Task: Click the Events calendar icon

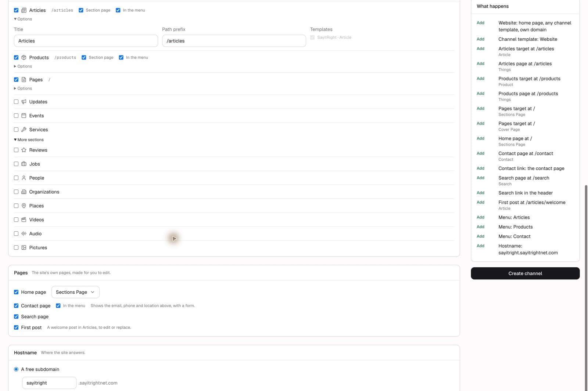Action: tap(24, 116)
